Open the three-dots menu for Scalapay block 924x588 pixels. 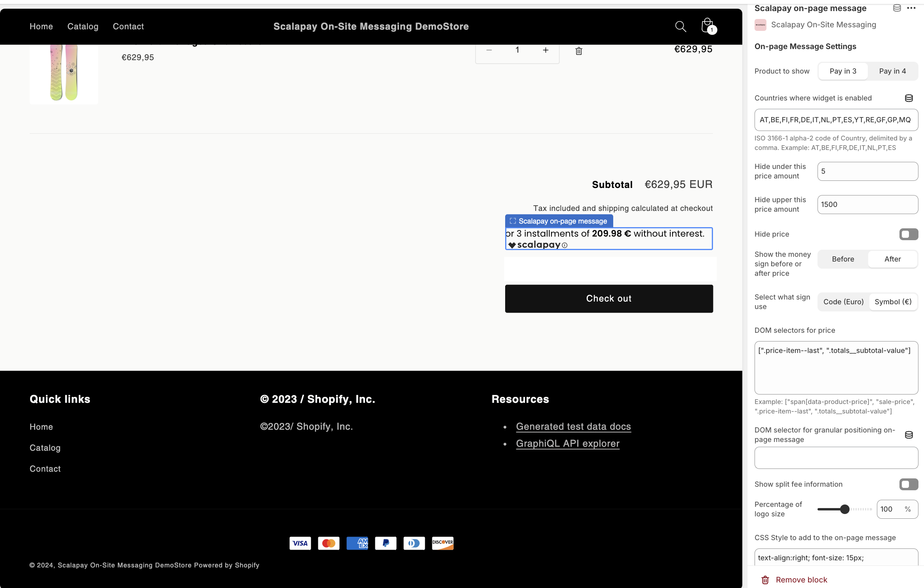tap(911, 8)
